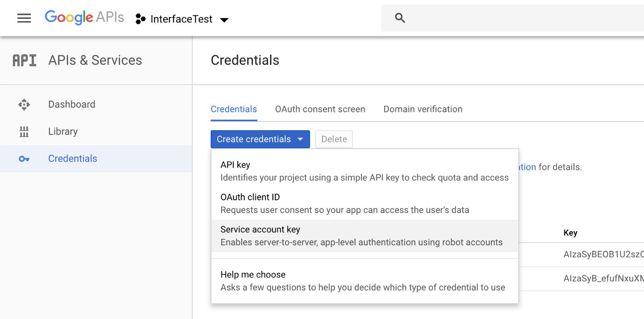Switch to the Domain verification tab

pos(423,109)
